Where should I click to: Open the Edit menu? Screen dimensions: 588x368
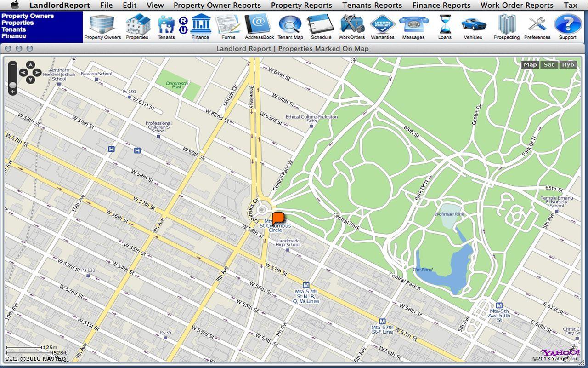point(130,5)
